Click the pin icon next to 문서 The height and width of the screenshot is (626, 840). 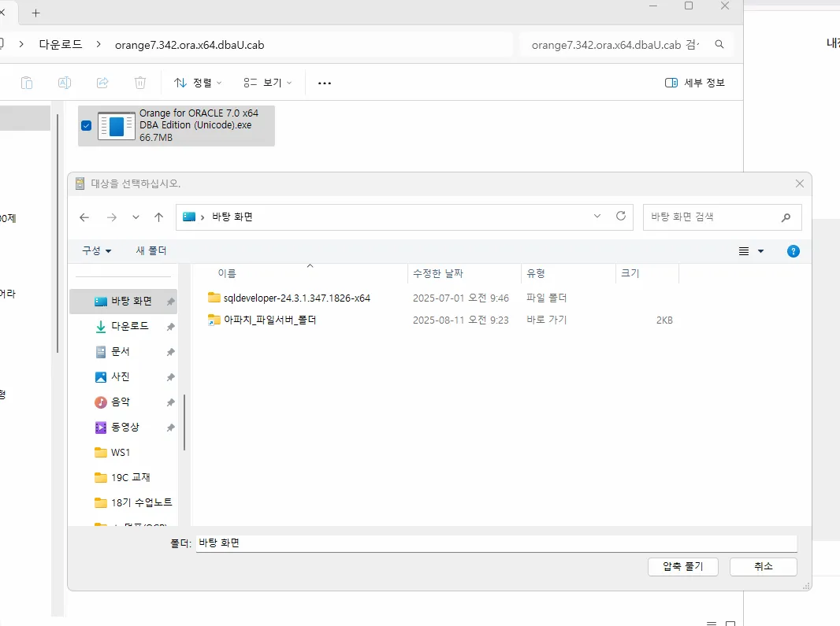(170, 352)
